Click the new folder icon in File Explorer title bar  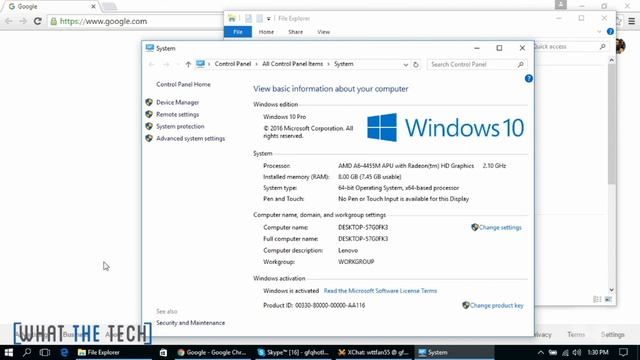click(x=260, y=18)
